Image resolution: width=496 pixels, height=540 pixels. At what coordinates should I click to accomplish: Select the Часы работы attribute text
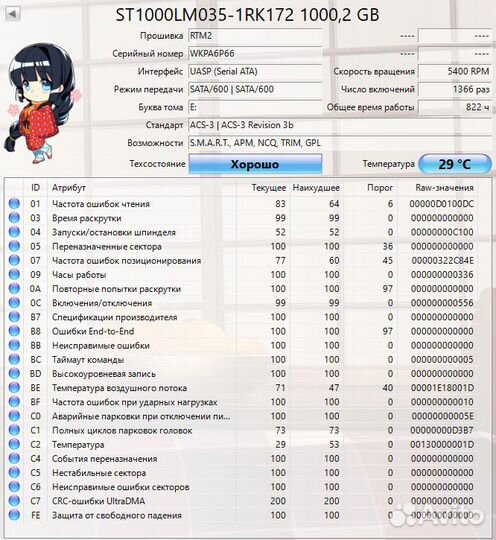pos(79,274)
